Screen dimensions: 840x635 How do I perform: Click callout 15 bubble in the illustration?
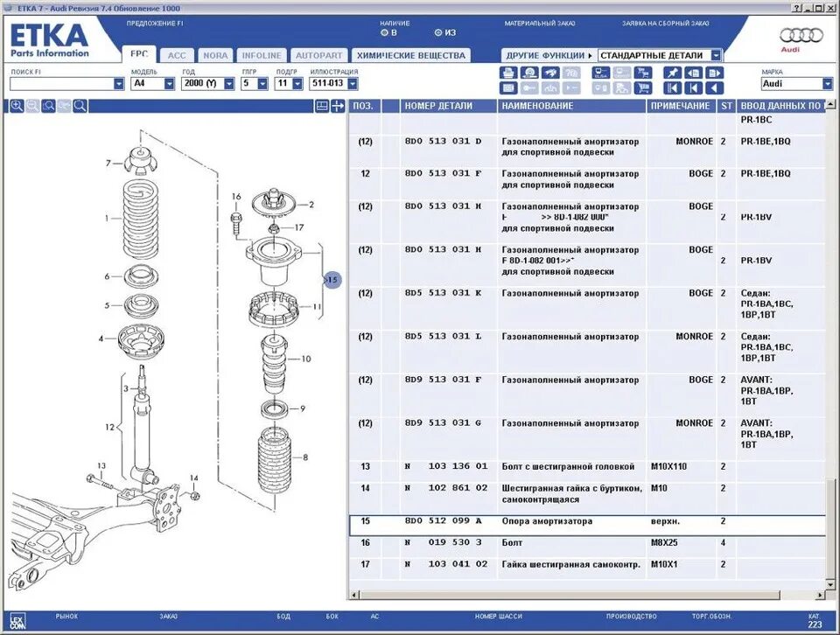point(332,280)
